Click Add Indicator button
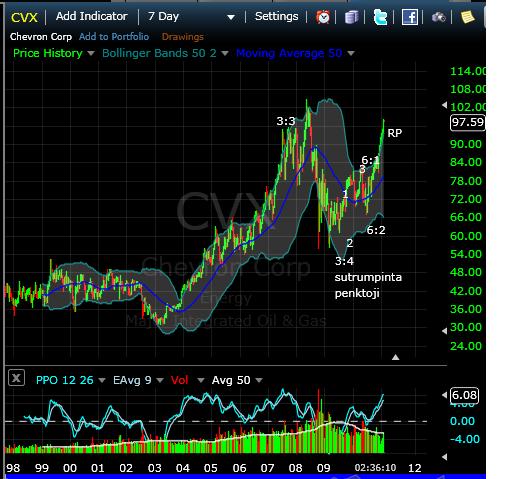512x479 pixels. click(92, 16)
